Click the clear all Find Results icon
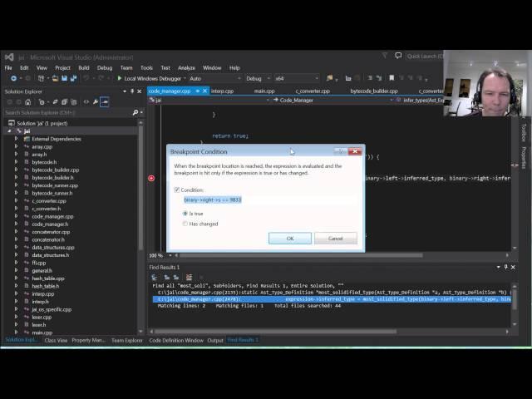The image size is (532, 399). click(189, 277)
